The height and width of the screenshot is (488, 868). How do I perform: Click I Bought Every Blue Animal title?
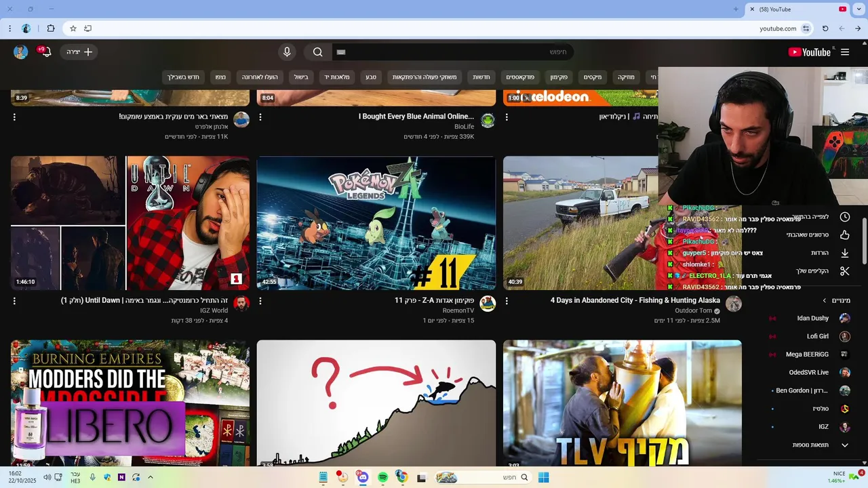point(416,117)
